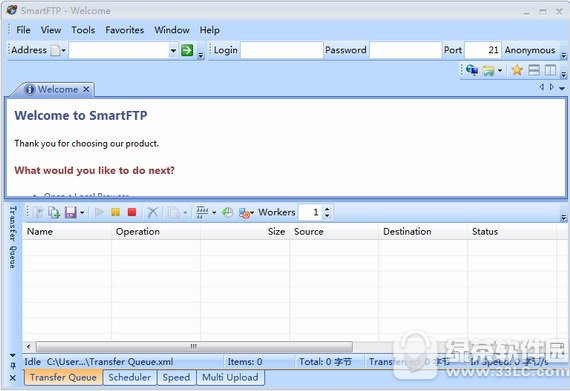Screen dimensions: 570x391
Task: Open the View menu
Action: [51, 30]
